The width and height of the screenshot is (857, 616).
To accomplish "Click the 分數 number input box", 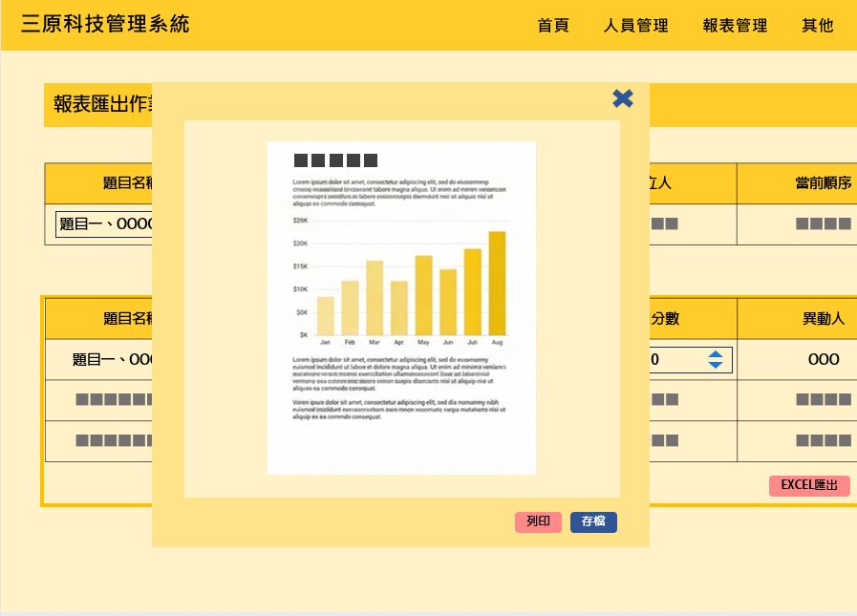I will 678,360.
